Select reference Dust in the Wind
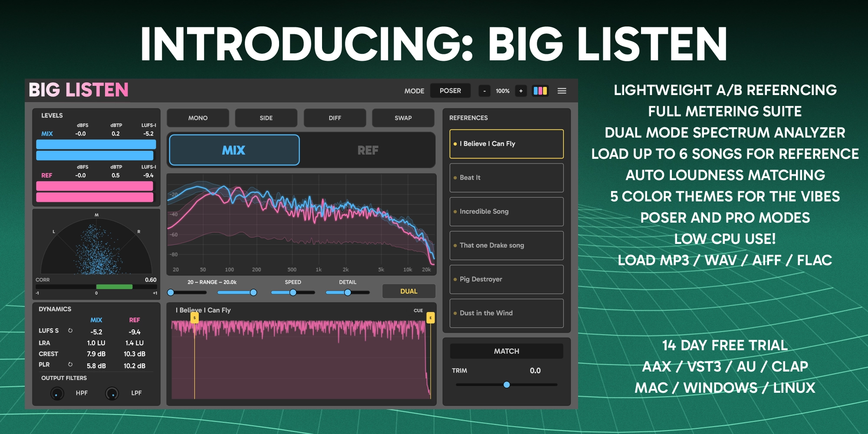This screenshot has height=434, width=868. [506, 313]
